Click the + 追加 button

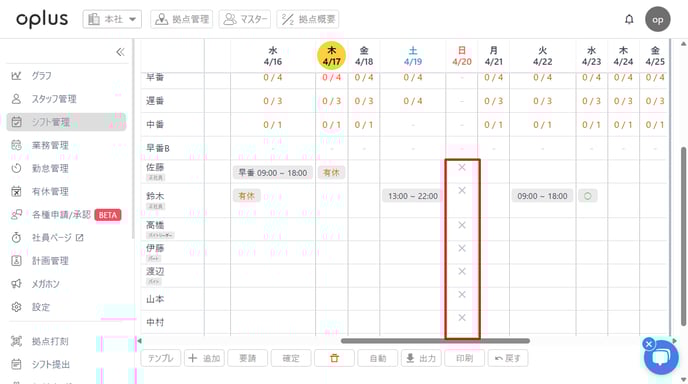pyautogui.click(x=204, y=358)
